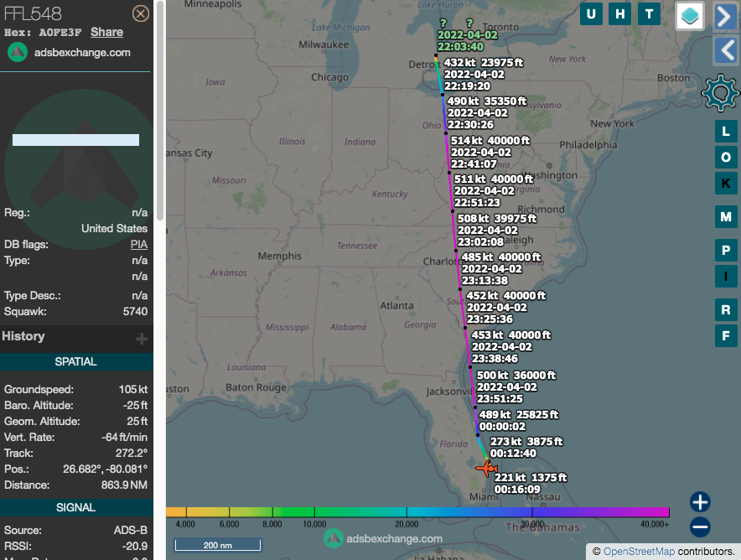741x560 pixels.
Task: Click the Share link next to Hex
Action: coord(106,32)
